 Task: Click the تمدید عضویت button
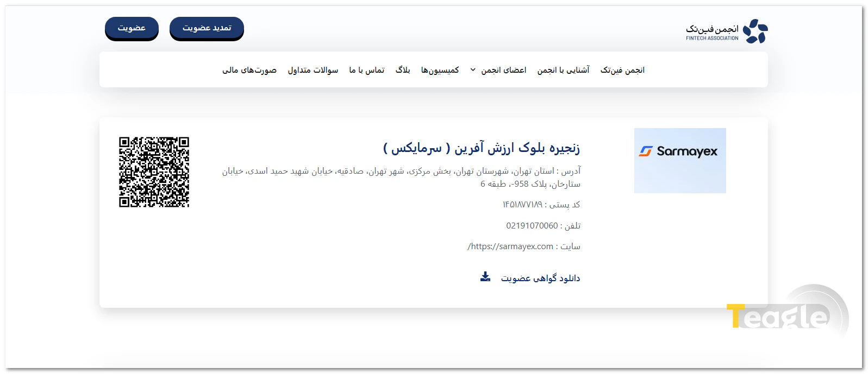[x=207, y=28]
